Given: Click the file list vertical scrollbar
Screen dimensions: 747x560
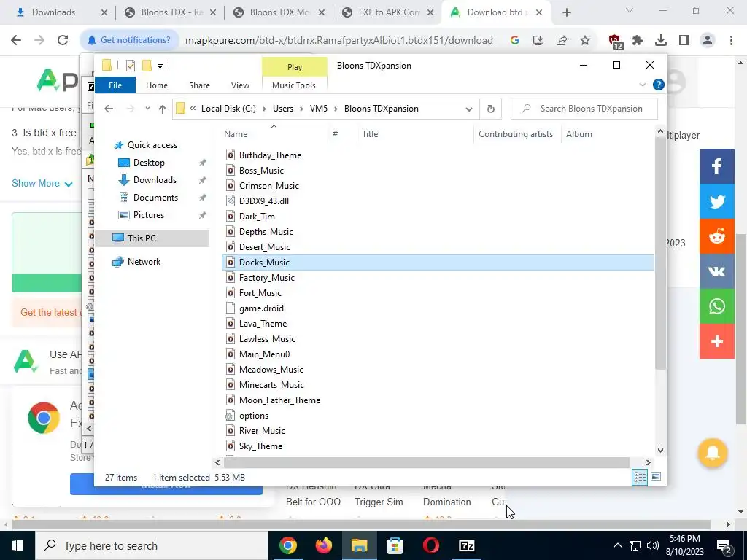Looking at the screenshot, I should (660, 252).
